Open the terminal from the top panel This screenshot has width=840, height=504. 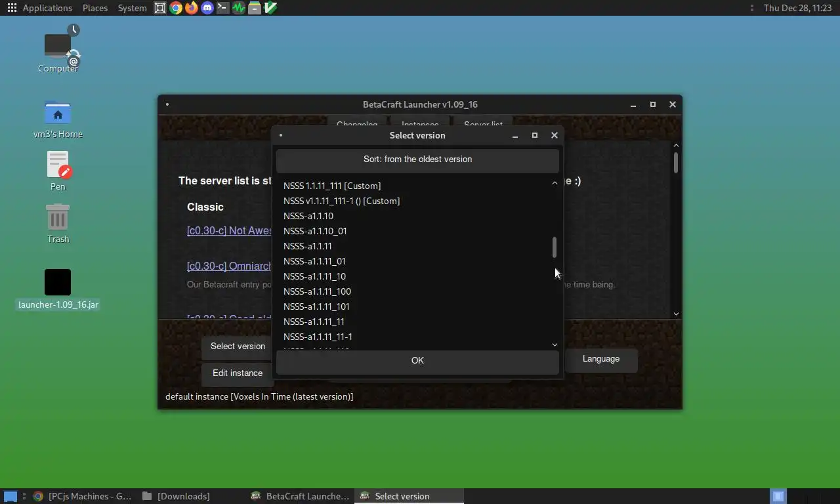222,8
